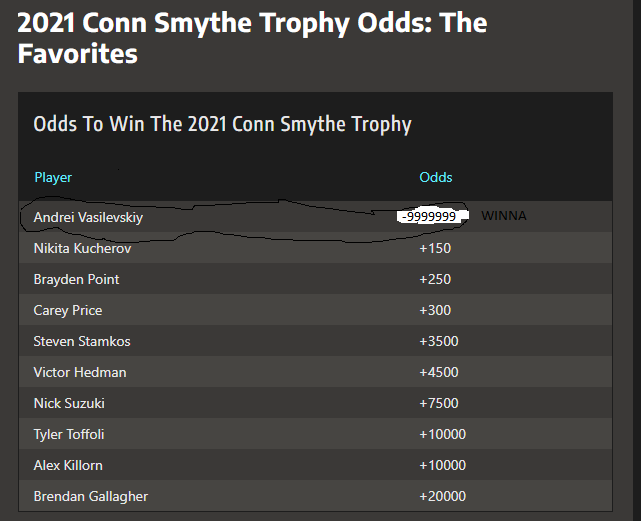
Task: Select the Brayden Point player name
Action: (76, 279)
